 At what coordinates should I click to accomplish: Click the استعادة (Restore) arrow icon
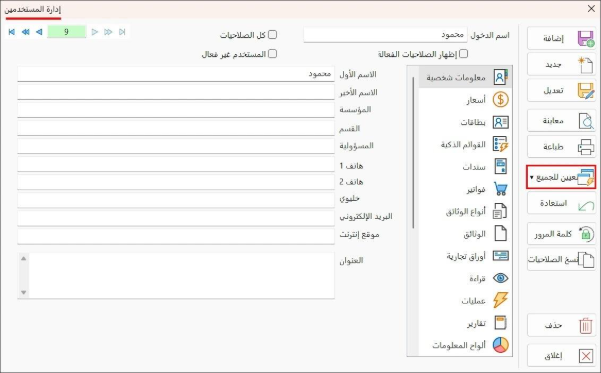tap(586, 206)
